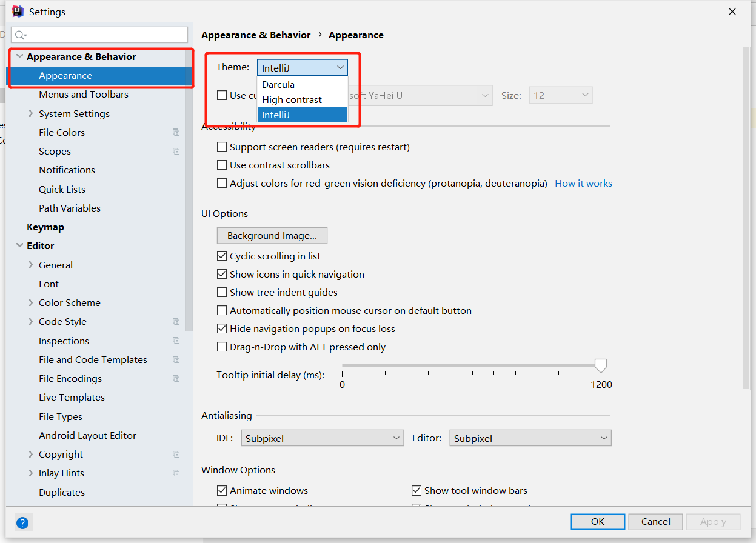Expand the General node under Editor
This screenshot has width=756, height=543.
point(31,265)
